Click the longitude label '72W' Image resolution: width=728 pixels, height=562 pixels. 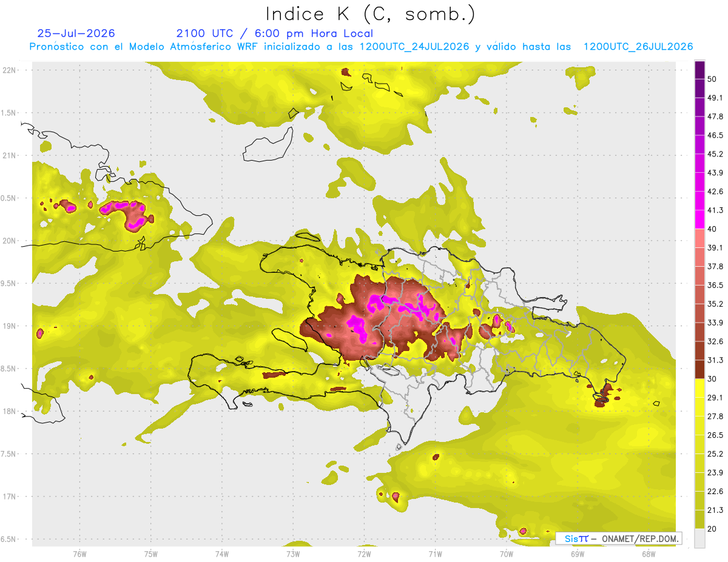point(364,554)
